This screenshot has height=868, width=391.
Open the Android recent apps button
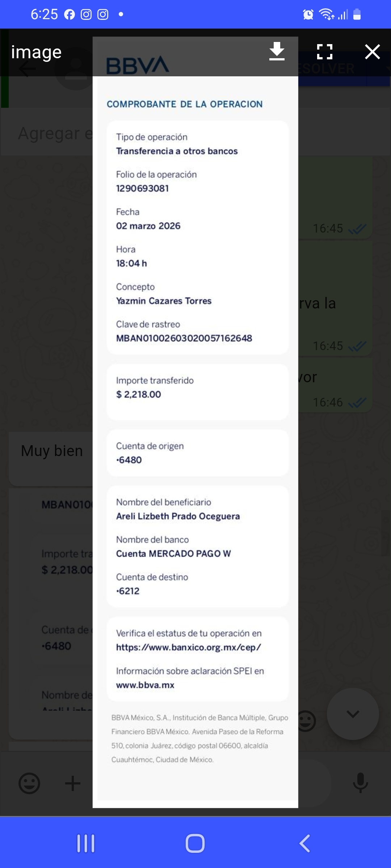[x=86, y=843]
